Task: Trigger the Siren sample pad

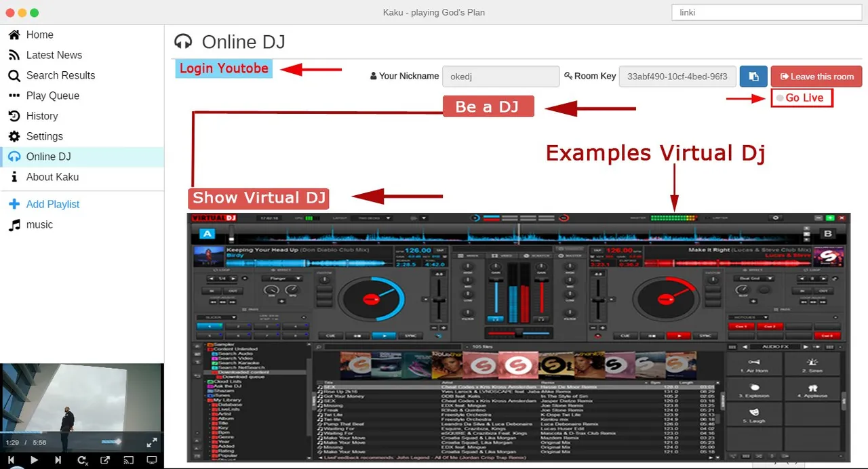Action: click(x=812, y=365)
